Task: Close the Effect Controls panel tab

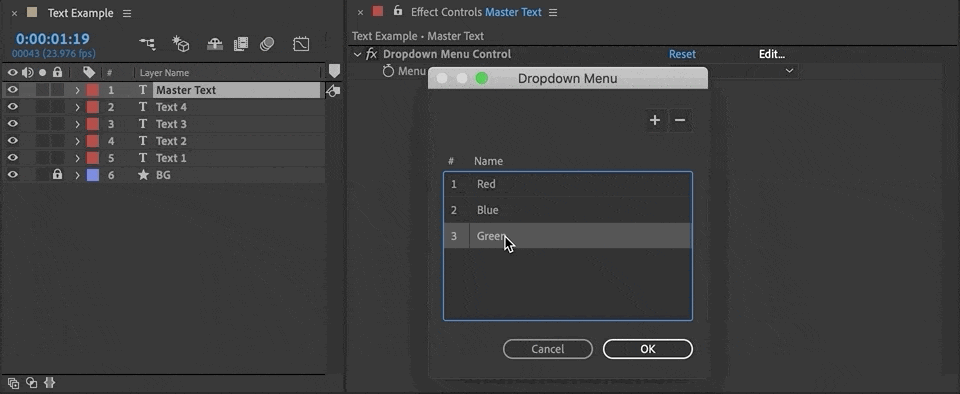Action: (x=361, y=12)
